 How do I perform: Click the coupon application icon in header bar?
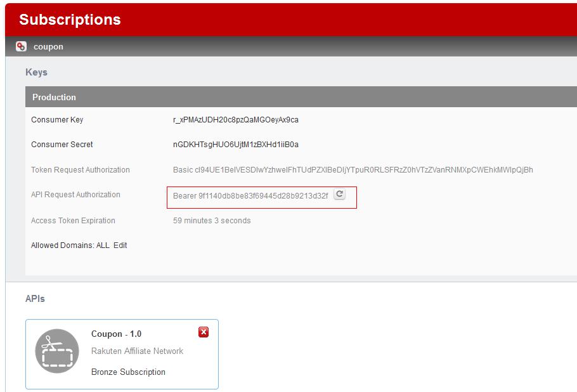pos(22,46)
